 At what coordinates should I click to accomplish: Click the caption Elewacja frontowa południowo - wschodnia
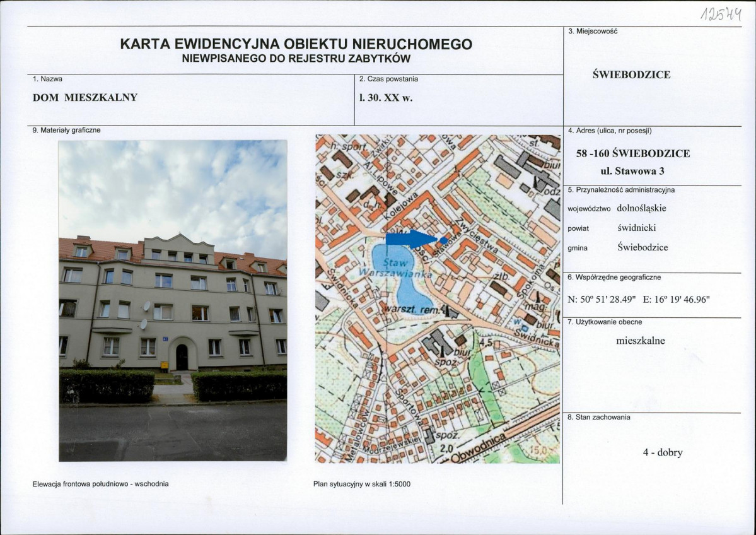click(x=101, y=484)
